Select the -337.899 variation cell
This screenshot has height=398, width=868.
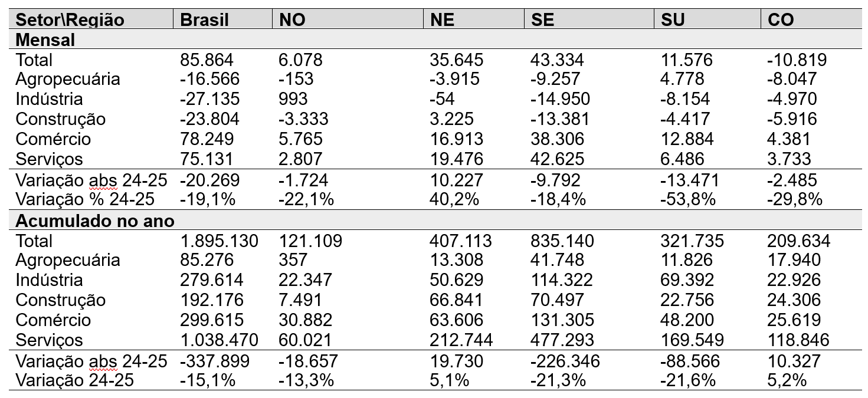click(x=214, y=361)
